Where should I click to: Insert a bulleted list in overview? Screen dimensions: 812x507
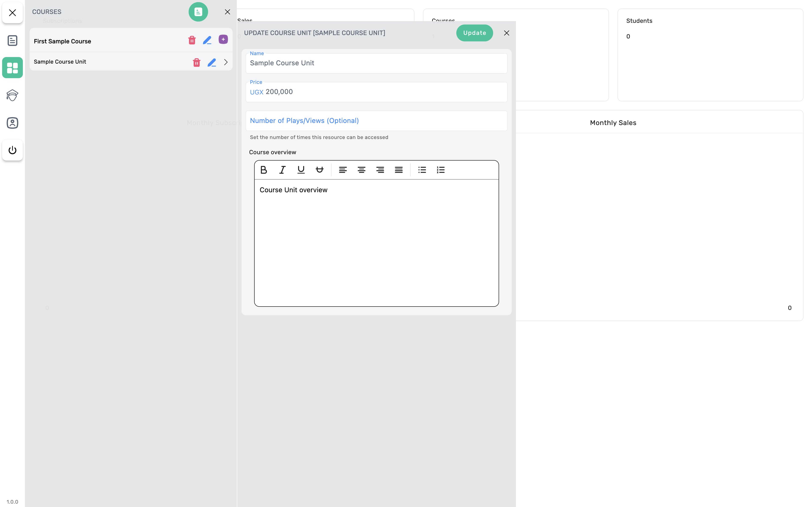tap(422, 170)
